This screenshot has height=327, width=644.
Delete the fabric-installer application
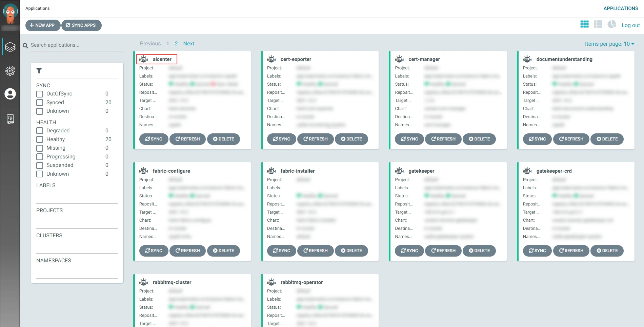tap(351, 250)
